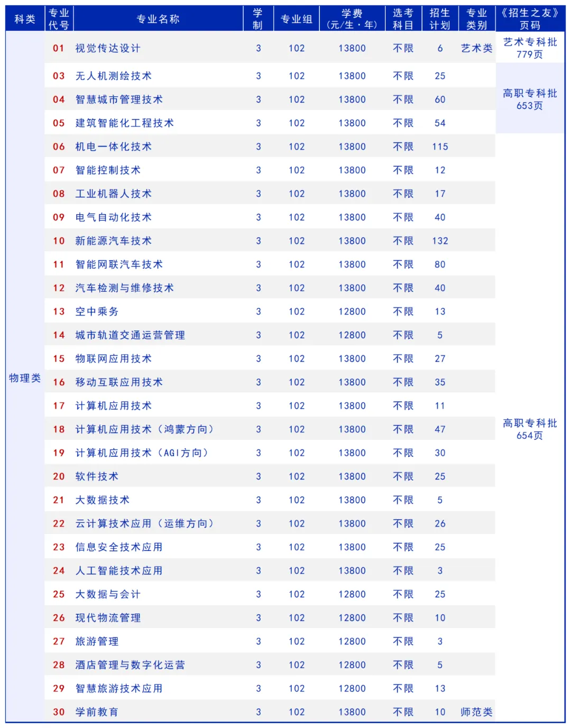Select major 电气自动化技术
571x728 pixels.
(x=114, y=217)
